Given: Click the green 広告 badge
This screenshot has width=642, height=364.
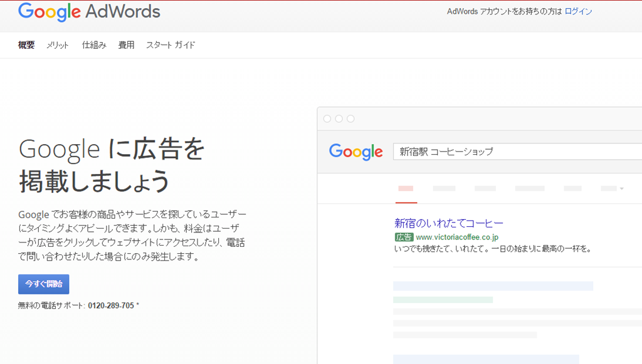Looking at the screenshot, I should click(x=404, y=237).
